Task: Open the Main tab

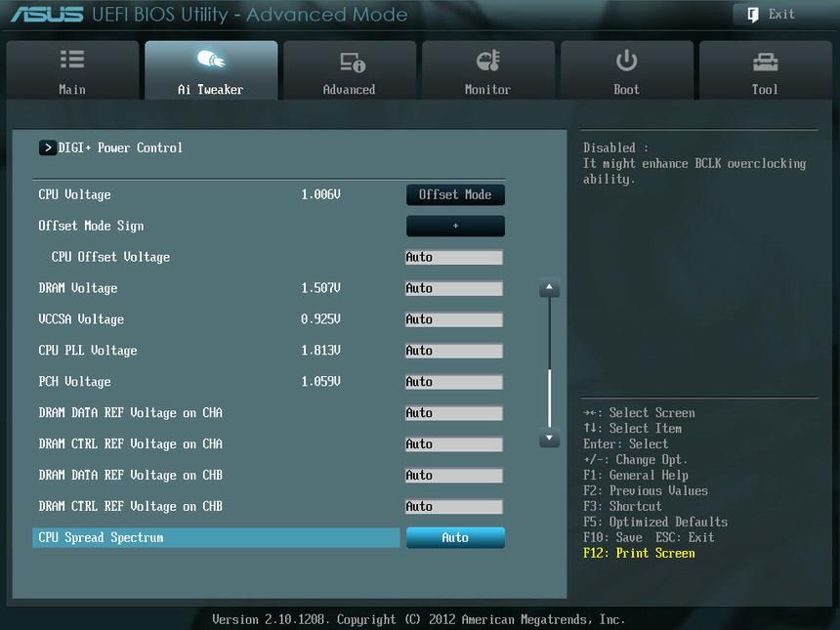Action: click(72, 70)
